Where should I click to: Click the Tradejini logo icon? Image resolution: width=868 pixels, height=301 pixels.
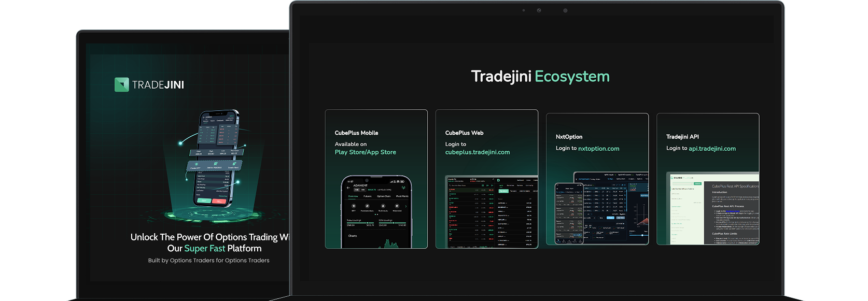point(121,84)
